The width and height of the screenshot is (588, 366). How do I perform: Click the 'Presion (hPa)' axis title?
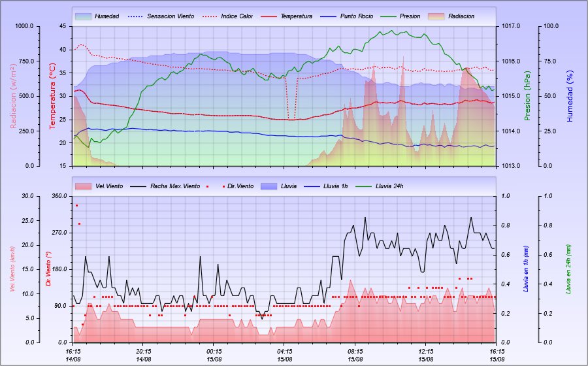click(527, 96)
